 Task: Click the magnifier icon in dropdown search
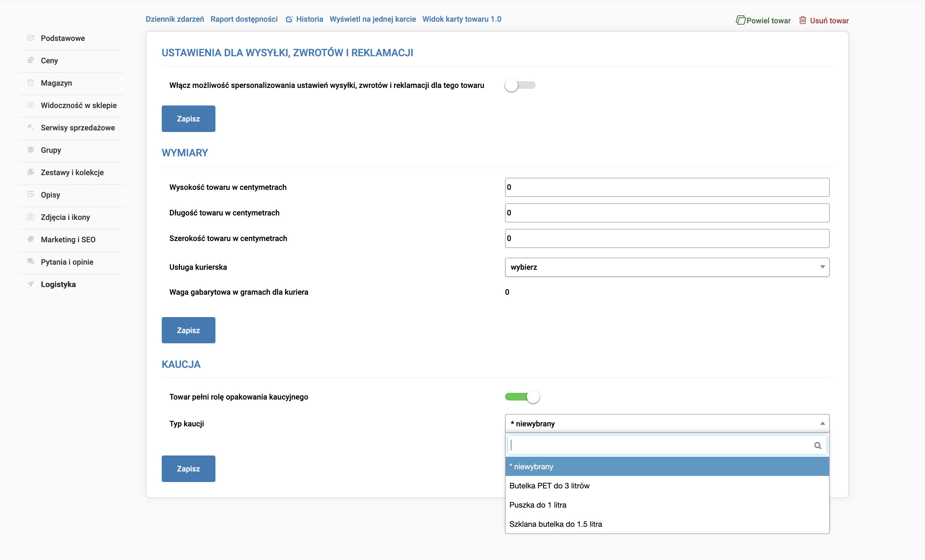click(x=818, y=446)
